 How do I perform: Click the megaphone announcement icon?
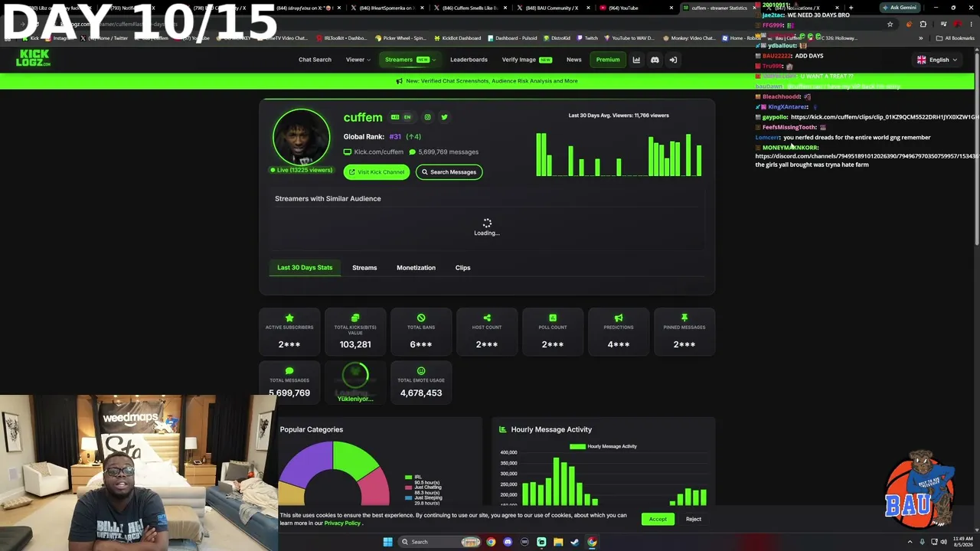[399, 81]
